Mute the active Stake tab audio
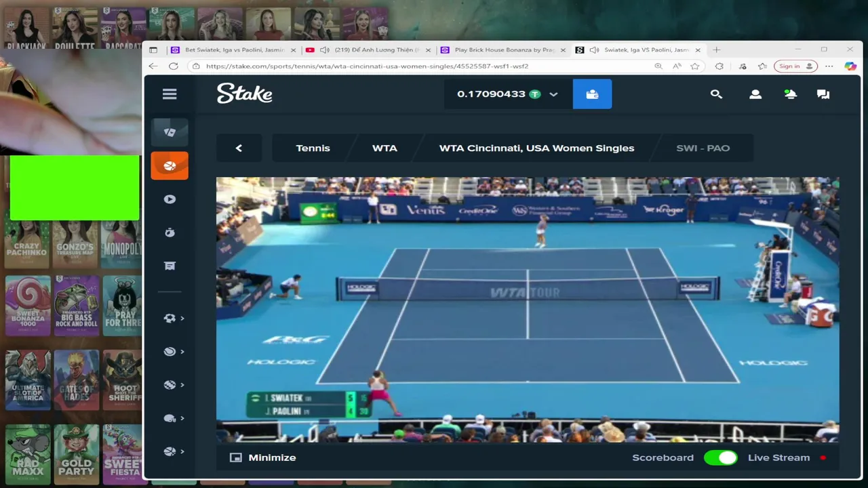Viewport: 868px width, 488px height. coord(595,50)
